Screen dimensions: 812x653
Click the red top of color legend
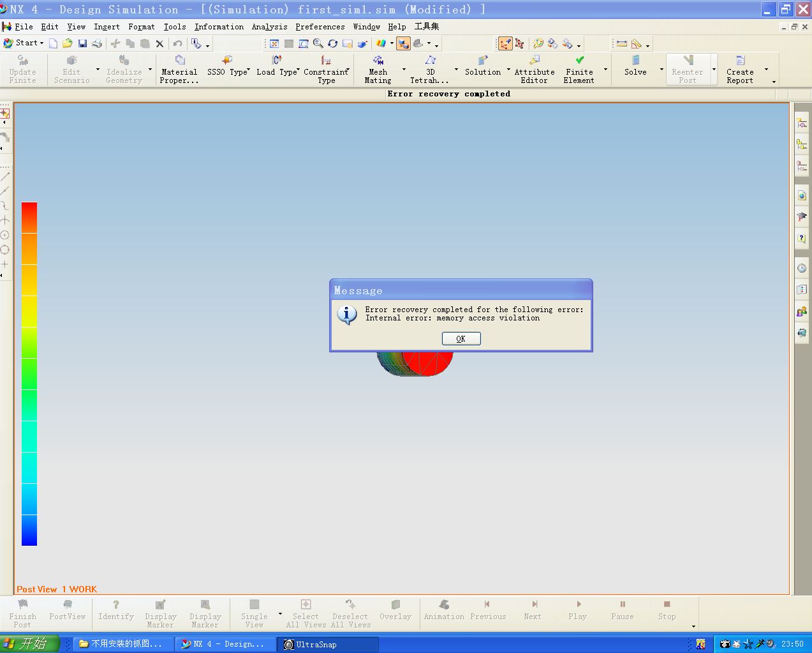(x=29, y=217)
